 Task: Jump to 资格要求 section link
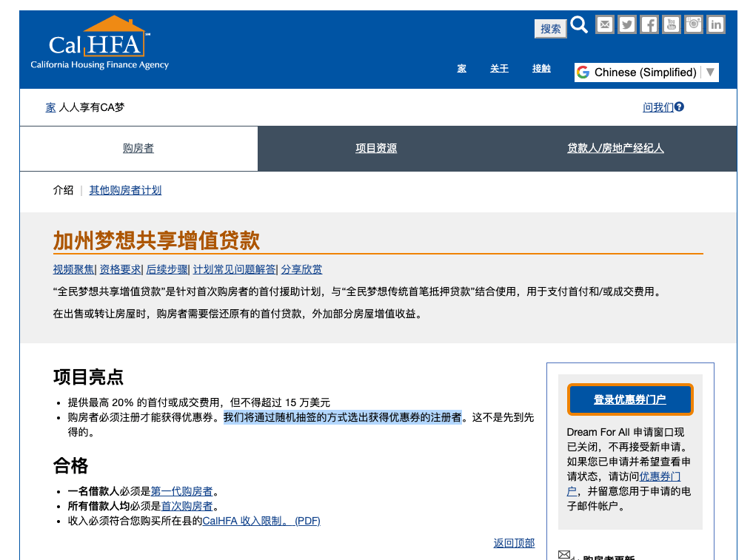pos(120,269)
